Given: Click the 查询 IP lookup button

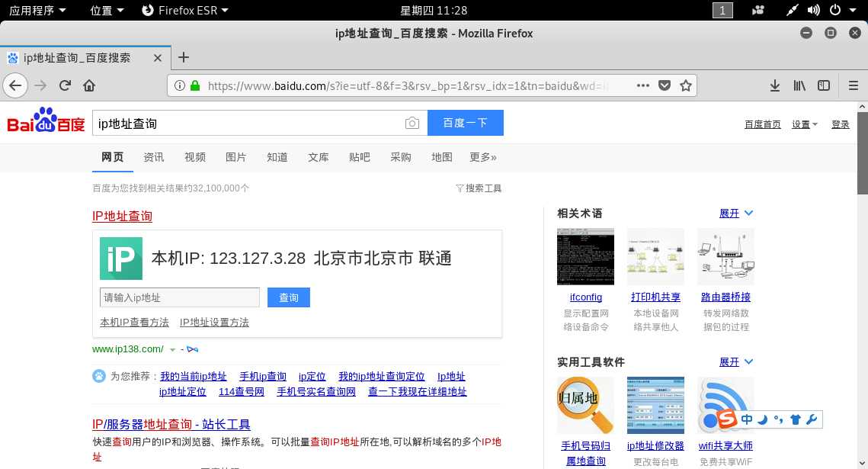Looking at the screenshot, I should pos(288,297).
